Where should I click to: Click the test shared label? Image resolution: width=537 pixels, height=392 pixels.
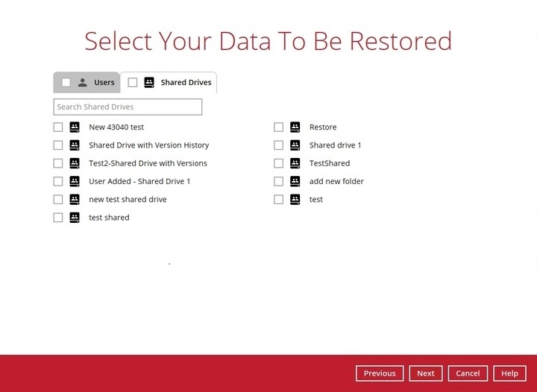point(109,218)
